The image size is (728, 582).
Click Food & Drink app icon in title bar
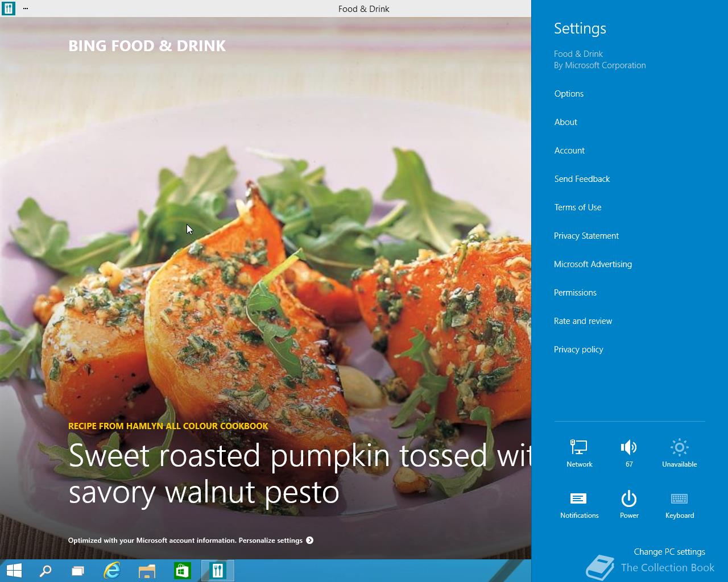(8, 9)
